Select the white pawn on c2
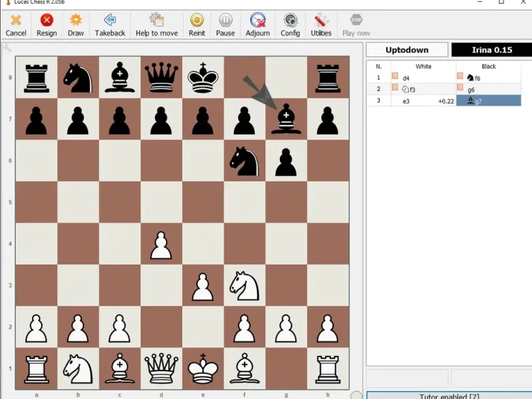The width and height of the screenshot is (532, 399). click(120, 329)
